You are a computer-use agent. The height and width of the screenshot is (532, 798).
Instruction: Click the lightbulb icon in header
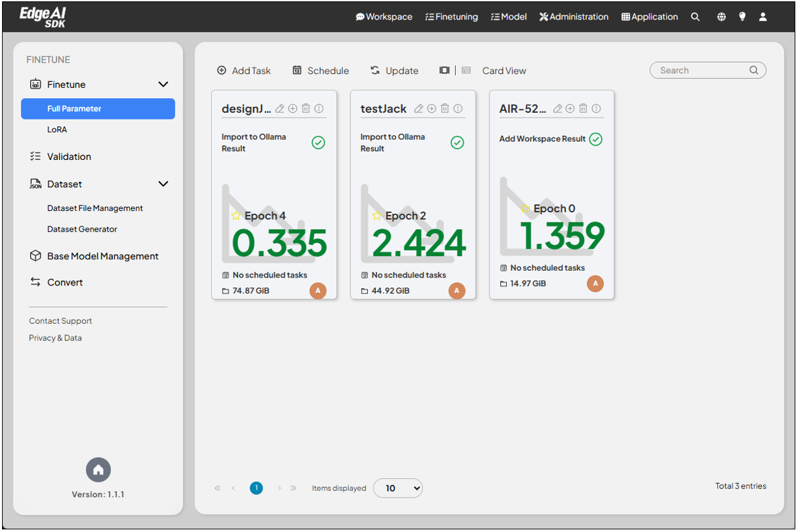coord(742,17)
